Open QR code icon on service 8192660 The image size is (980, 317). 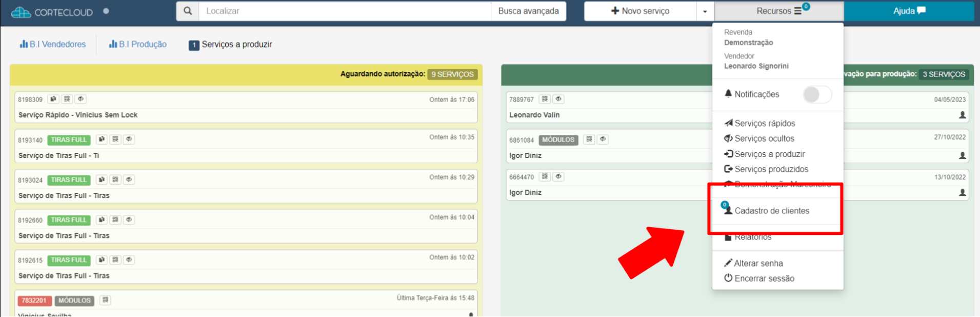[x=115, y=220]
